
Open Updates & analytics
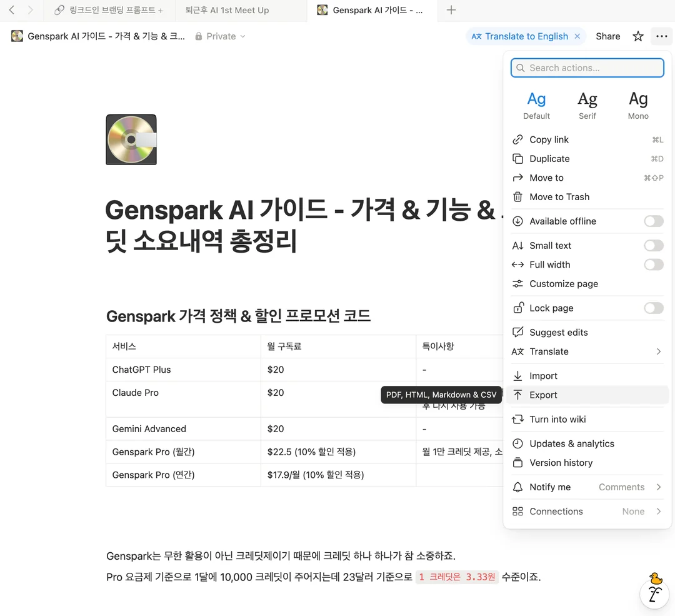(x=587, y=443)
